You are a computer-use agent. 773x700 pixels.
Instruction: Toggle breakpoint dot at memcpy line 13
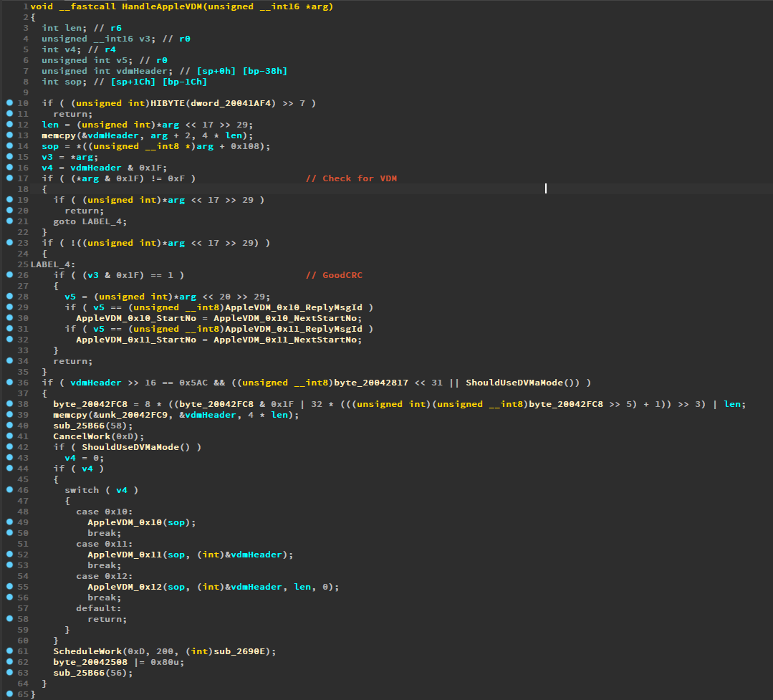(9, 135)
